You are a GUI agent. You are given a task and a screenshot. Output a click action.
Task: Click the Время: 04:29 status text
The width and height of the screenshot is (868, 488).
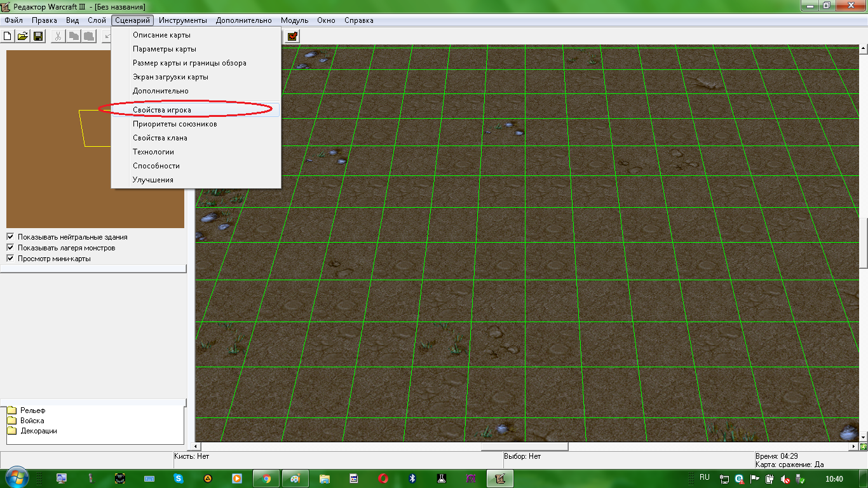pos(776,456)
